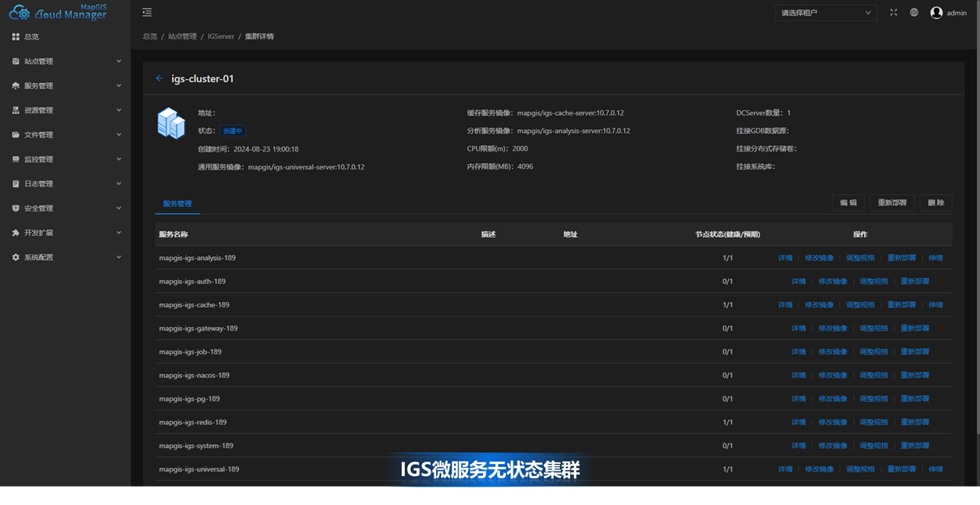Click service name mapgis-igs-redis-189
Image resolution: width=980 pixels, height=505 pixels.
tap(192, 422)
